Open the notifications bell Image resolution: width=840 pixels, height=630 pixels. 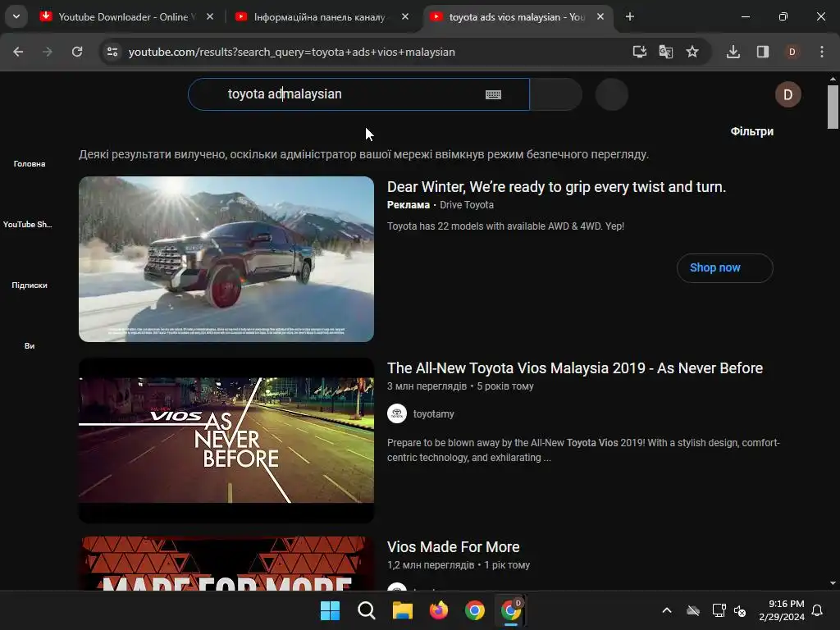[x=818, y=610]
